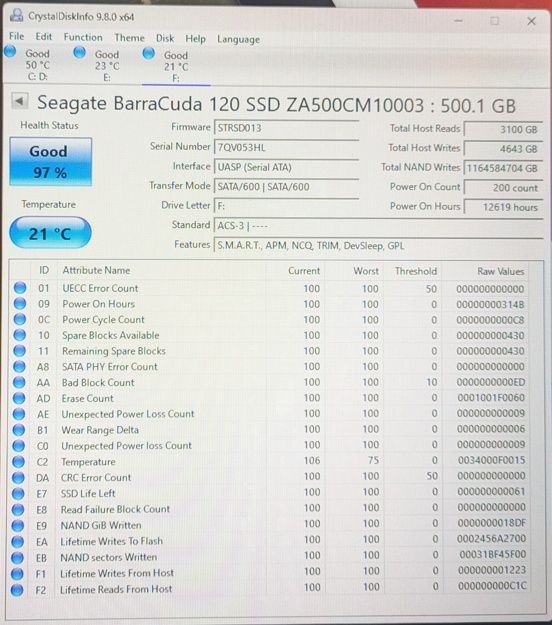This screenshot has height=625, width=552.
Task: Click the status icon for Spare Blocks Available
Action: pos(20,335)
